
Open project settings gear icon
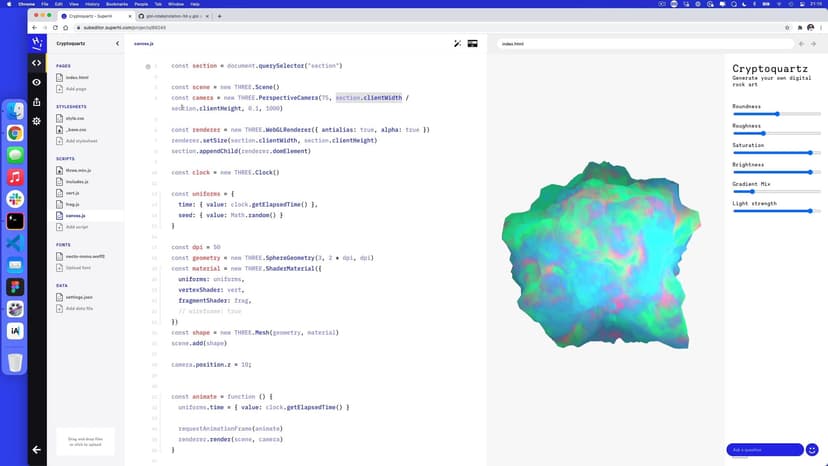point(37,121)
